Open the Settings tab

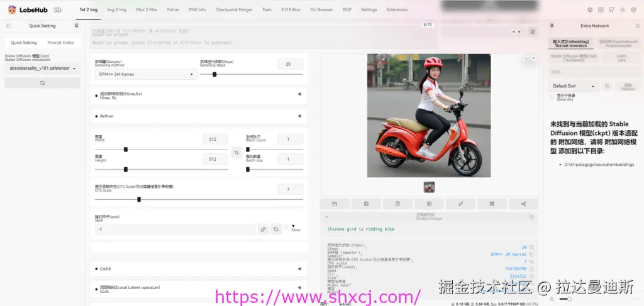click(369, 9)
